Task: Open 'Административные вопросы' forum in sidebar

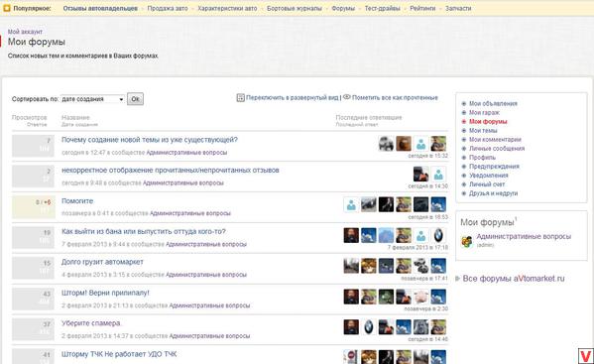Action: coord(524,236)
